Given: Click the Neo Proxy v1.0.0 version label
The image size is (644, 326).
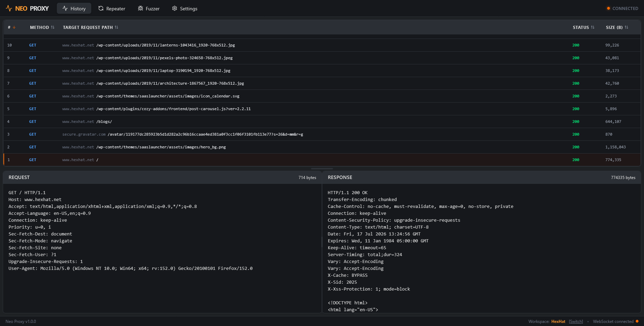Looking at the screenshot, I should point(21,322).
